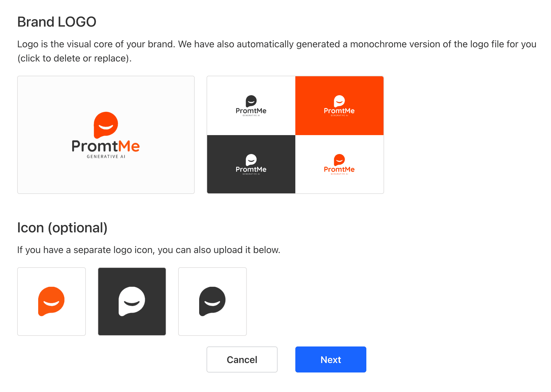Image resolution: width=551 pixels, height=392 pixels.
Task: Click the Brand LOGO heading
Action: pyautogui.click(x=57, y=22)
